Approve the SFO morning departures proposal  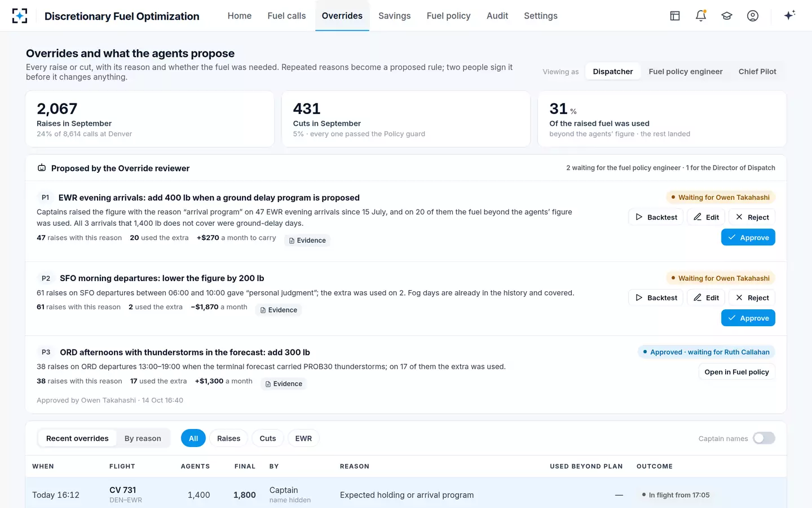[x=748, y=318]
